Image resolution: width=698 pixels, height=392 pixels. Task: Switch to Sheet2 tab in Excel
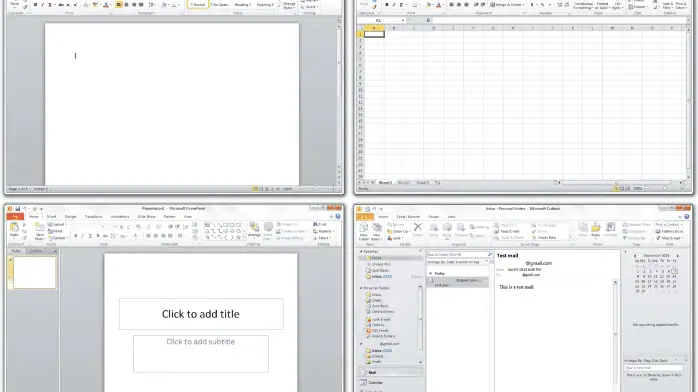(404, 182)
